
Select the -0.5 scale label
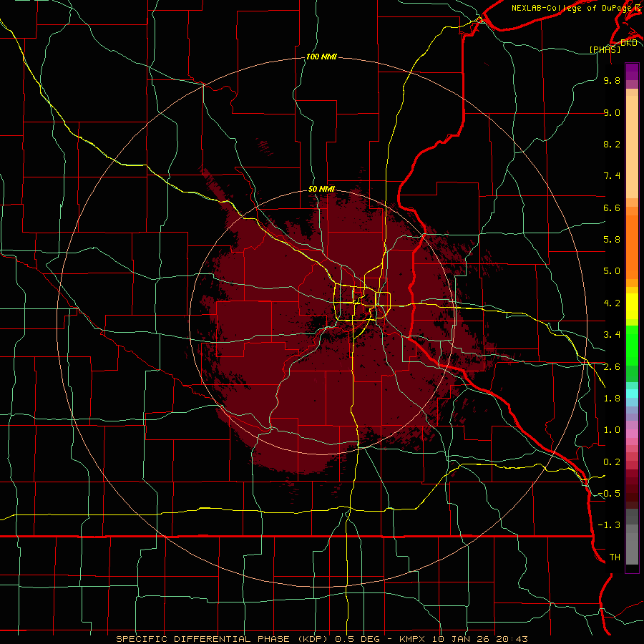(x=609, y=494)
